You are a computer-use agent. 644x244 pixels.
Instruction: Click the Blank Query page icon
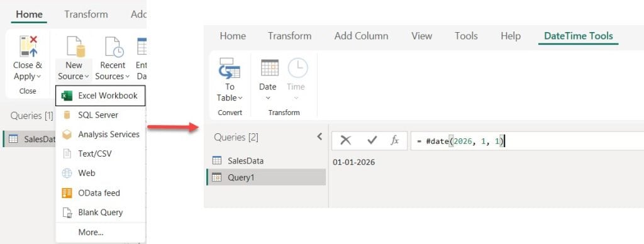[x=67, y=213]
